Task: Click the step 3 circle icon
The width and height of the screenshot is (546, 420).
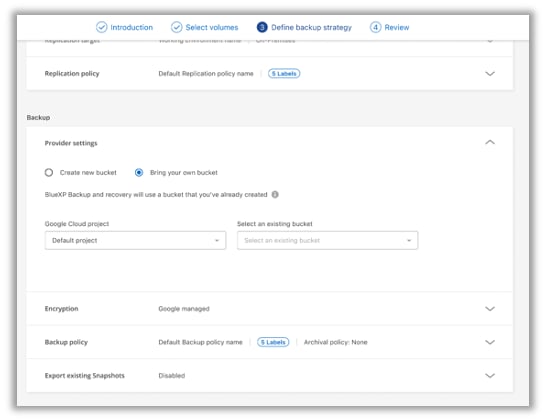Action: pyautogui.click(x=262, y=27)
